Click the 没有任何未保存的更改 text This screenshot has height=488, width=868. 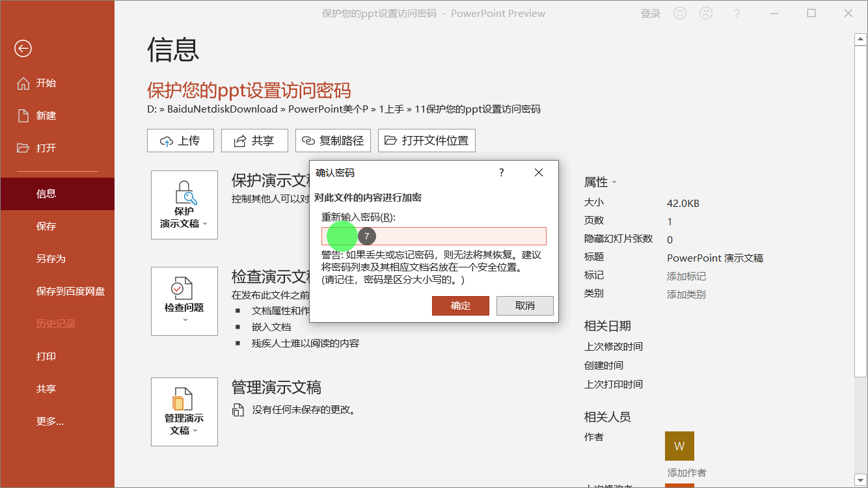303,410
